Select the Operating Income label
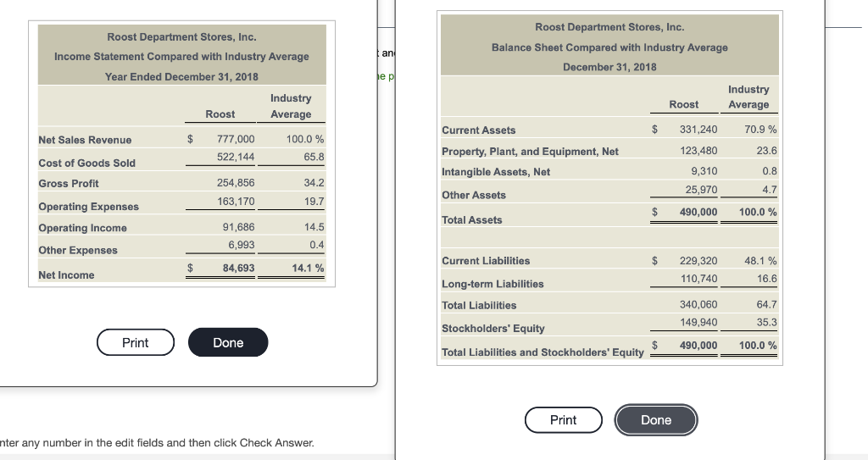The image size is (868, 460). [x=82, y=228]
